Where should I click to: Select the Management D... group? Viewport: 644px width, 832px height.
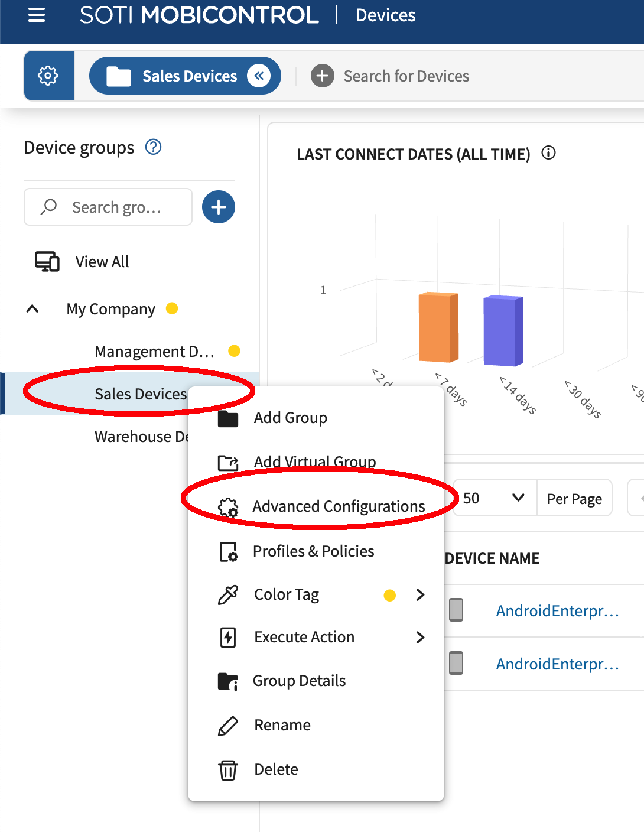(x=154, y=352)
